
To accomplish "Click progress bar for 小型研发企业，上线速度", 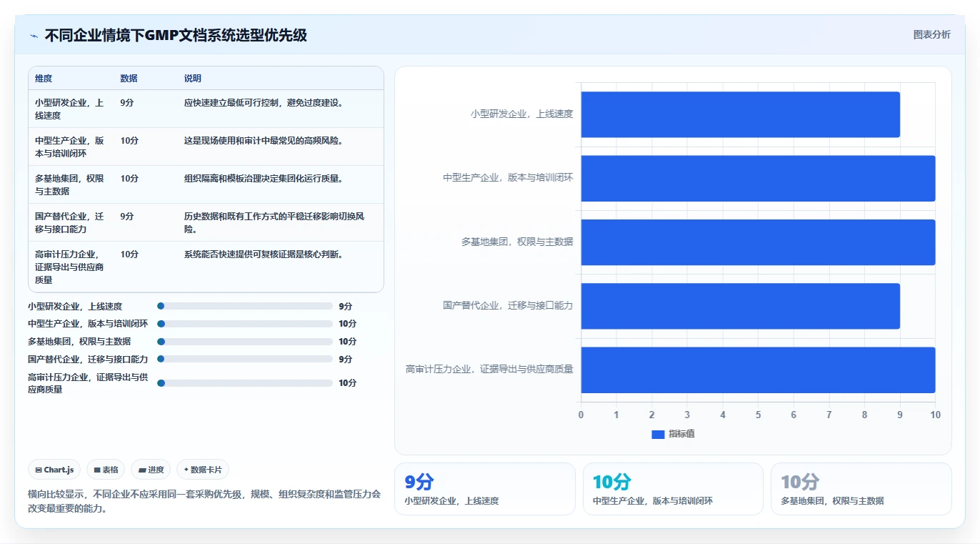I will click(x=245, y=306).
